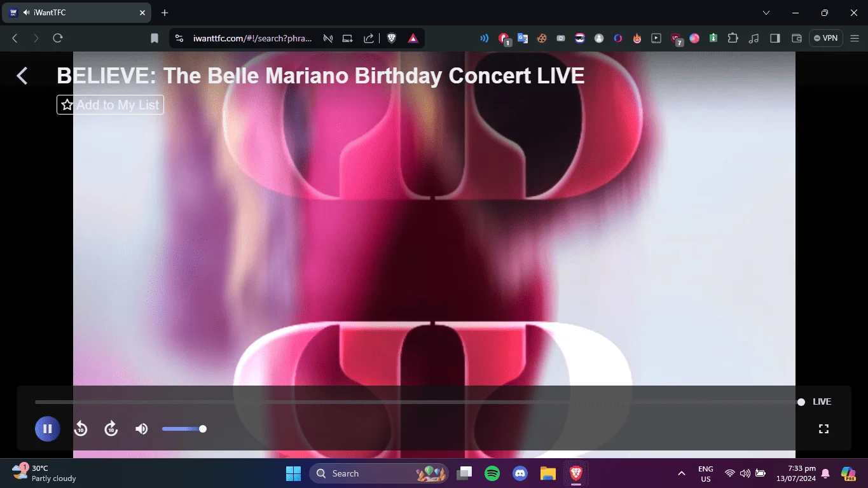This screenshot has width=868, height=488.
Task: Enter fullscreen video mode
Action: tap(823, 429)
